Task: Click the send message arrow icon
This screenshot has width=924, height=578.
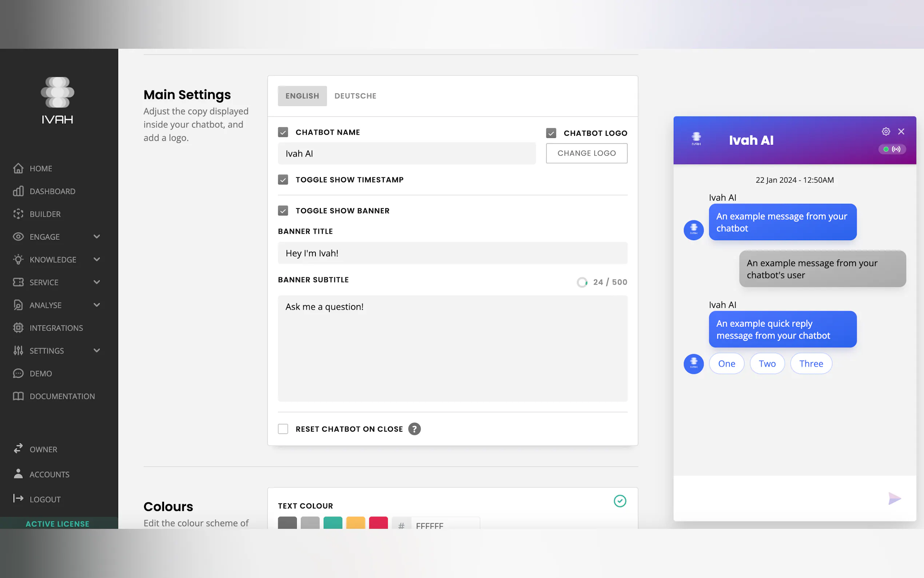Action: pos(894,499)
